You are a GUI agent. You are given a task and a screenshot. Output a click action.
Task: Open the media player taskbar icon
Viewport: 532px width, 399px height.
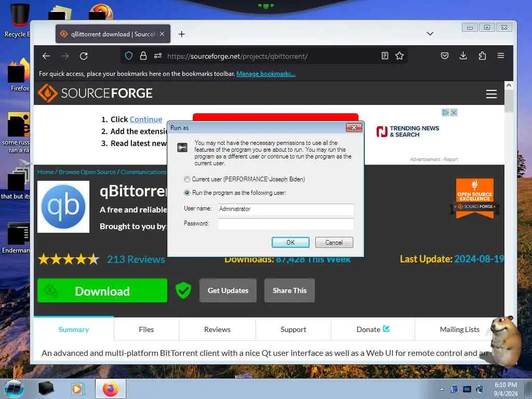pos(77,389)
